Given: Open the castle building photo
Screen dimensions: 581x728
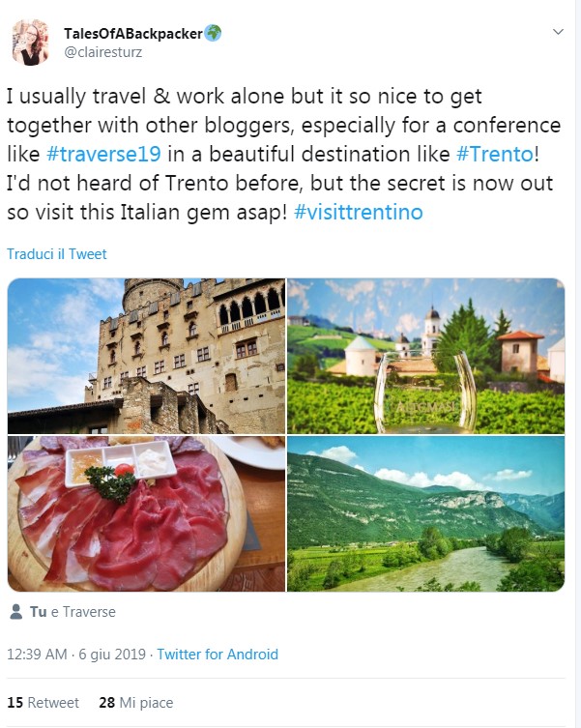Looking at the screenshot, I should 146,356.
